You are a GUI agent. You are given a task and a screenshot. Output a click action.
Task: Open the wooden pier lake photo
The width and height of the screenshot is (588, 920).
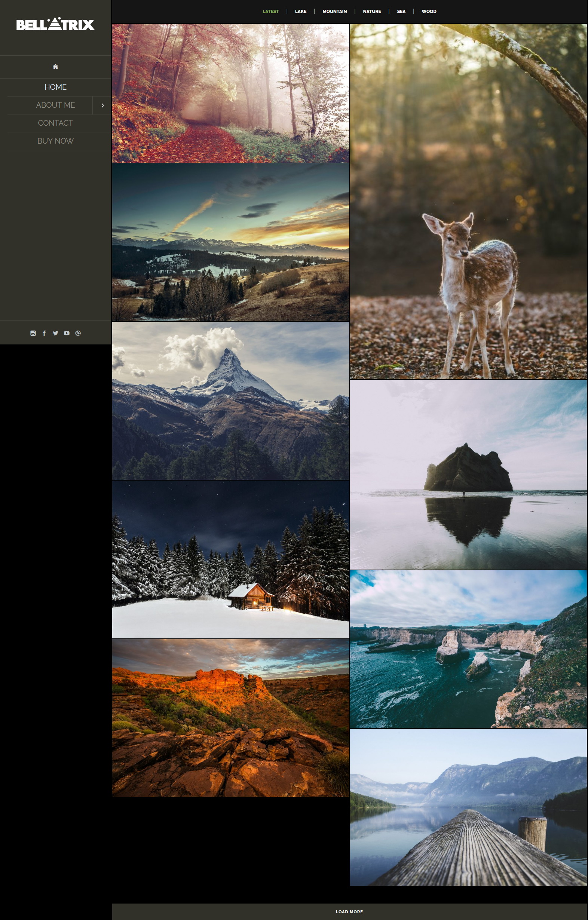click(468, 807)
